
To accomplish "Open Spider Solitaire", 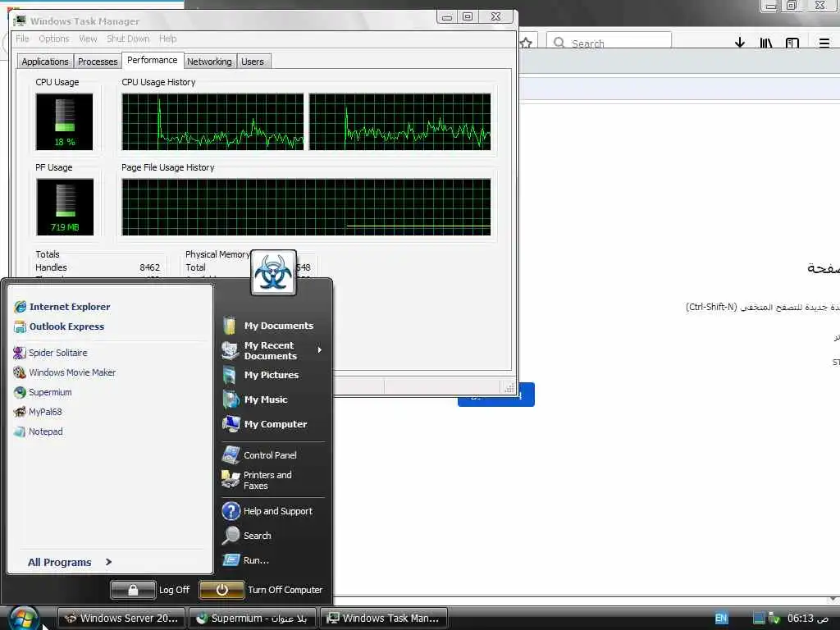I will (x=50, y=353).
